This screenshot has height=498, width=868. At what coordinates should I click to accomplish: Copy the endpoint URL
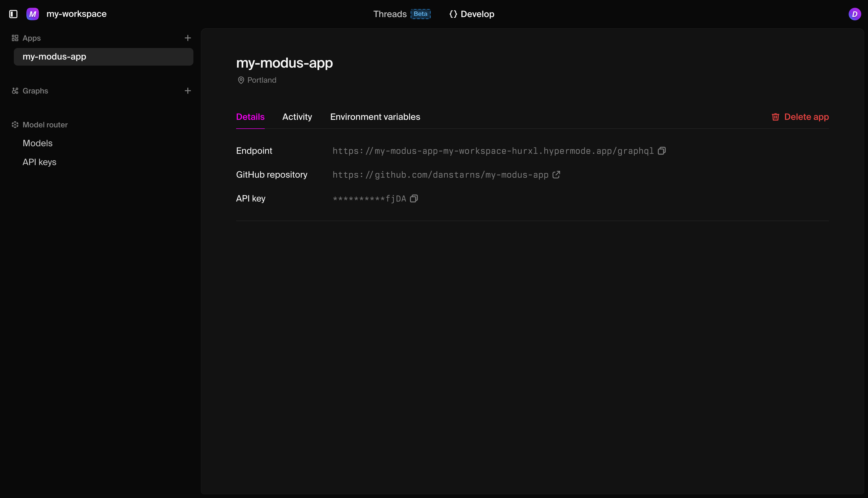[662, 151]
